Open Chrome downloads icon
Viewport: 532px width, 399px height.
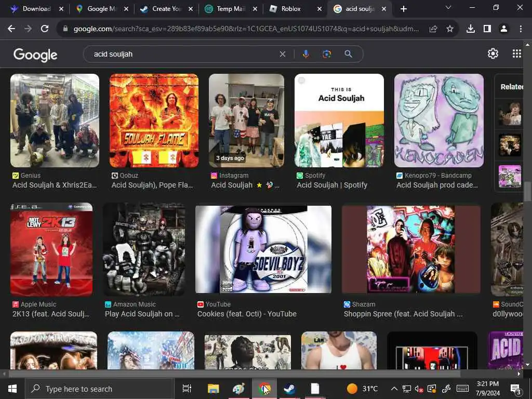[x=471, y=29]
